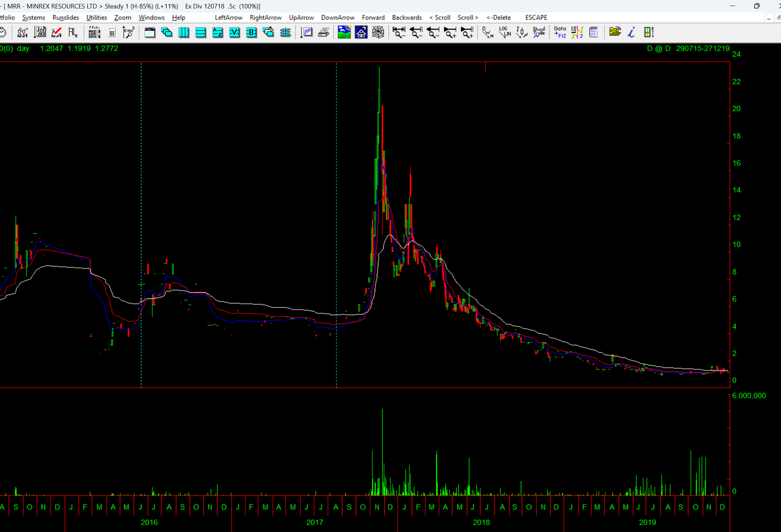Image resolution: width=781 pixels, height=532 pixels.
Task: Open the notepad icon
Action: [593, 32]
